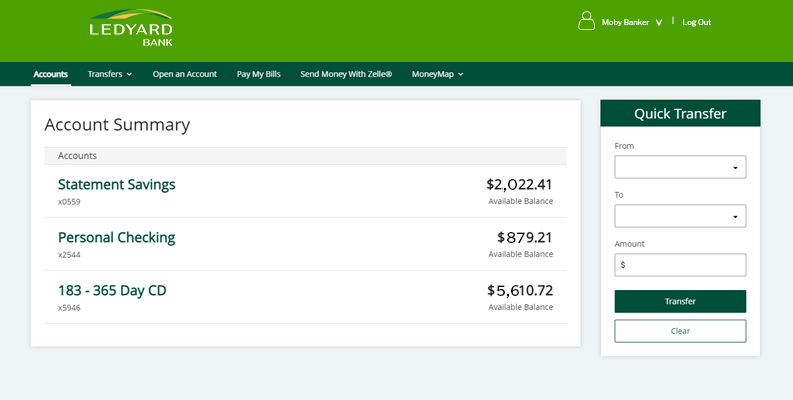Clear the Quick Transfer form
This screenshot has width=793, height=400.
click(680, 331)
